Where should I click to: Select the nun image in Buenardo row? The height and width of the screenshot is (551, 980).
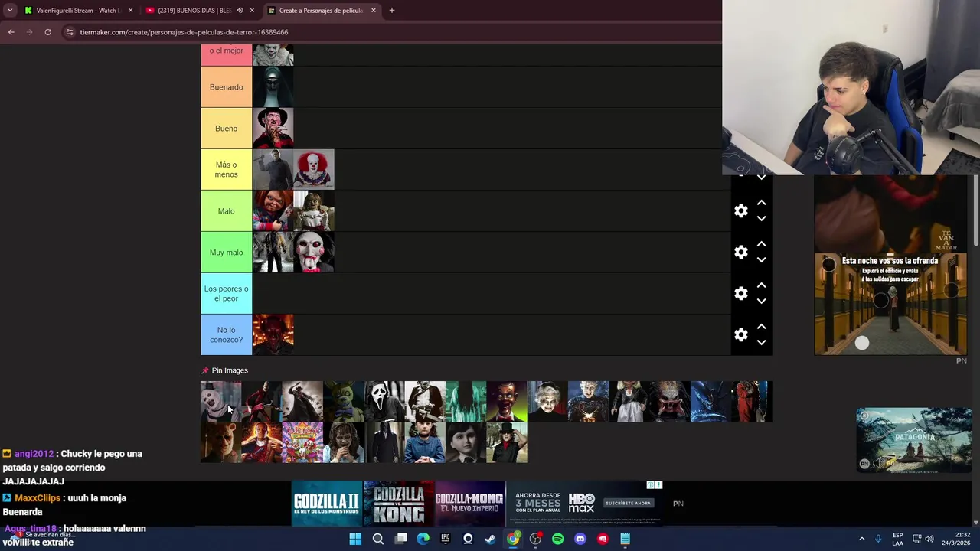click(273, 86)
